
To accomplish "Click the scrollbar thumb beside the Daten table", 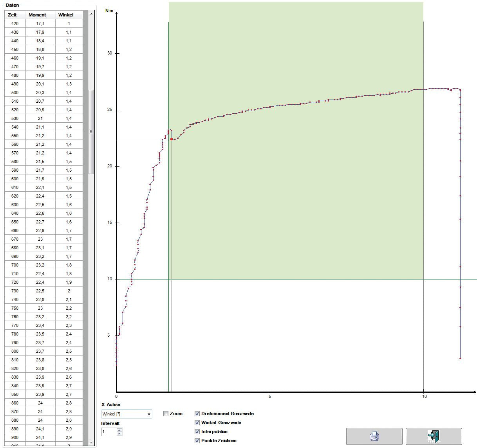I will click(91, 129).
